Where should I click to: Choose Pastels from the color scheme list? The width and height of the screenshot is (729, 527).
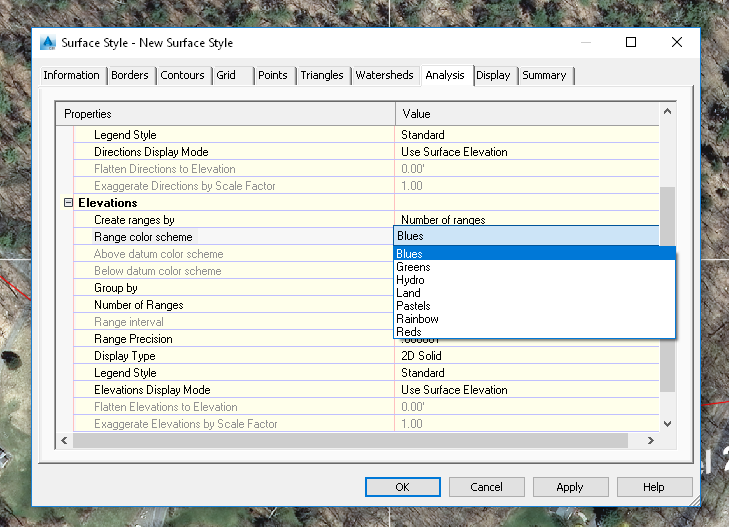[534, 306]
